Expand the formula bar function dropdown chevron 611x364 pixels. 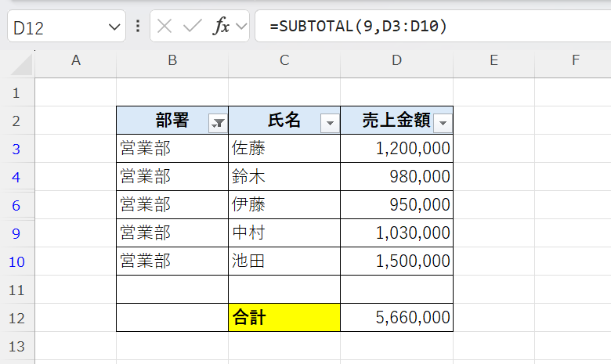(x=240, y=27)
